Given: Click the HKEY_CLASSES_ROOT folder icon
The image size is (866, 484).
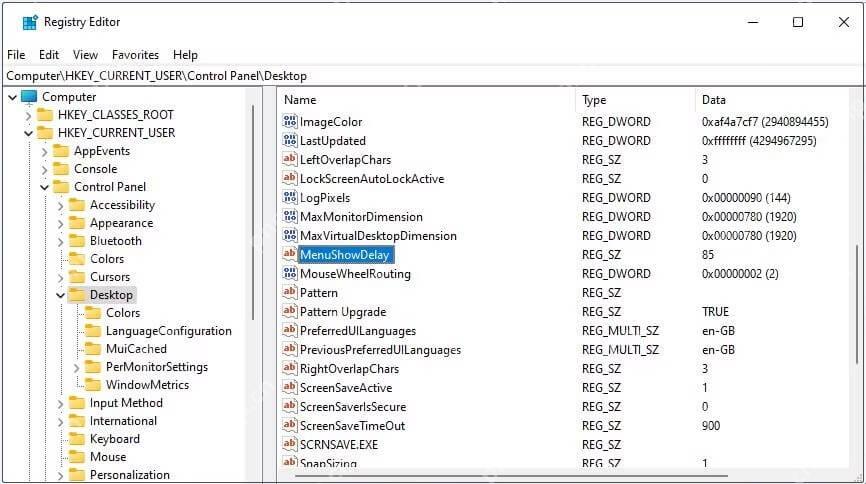Looking at the screenshot, I should click(45, 115).
